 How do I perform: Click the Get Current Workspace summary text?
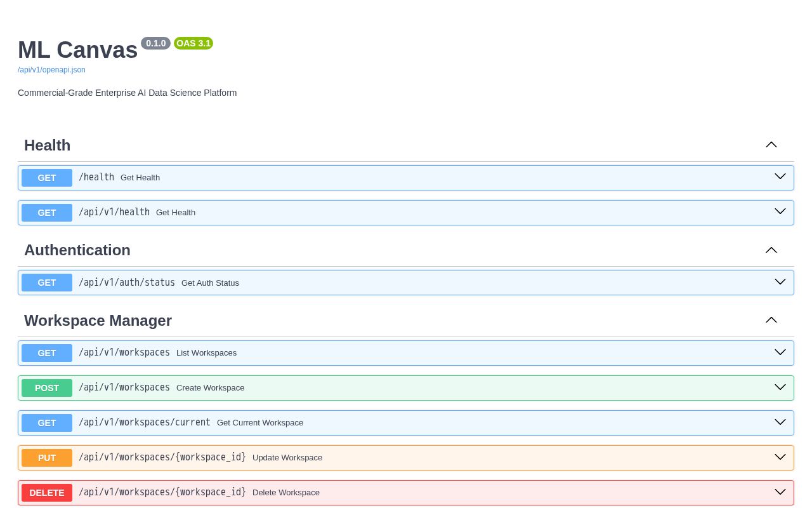(260, 423)
